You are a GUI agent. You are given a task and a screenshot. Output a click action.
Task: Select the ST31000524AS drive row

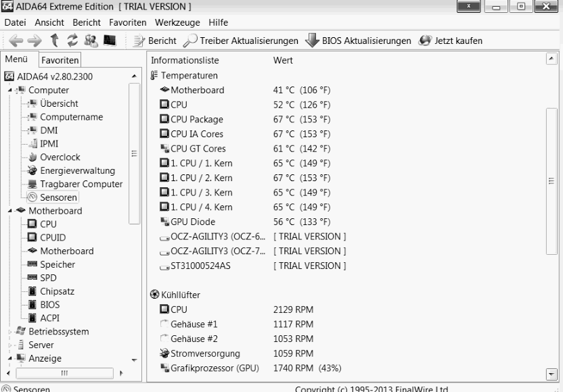pos(253,266)
